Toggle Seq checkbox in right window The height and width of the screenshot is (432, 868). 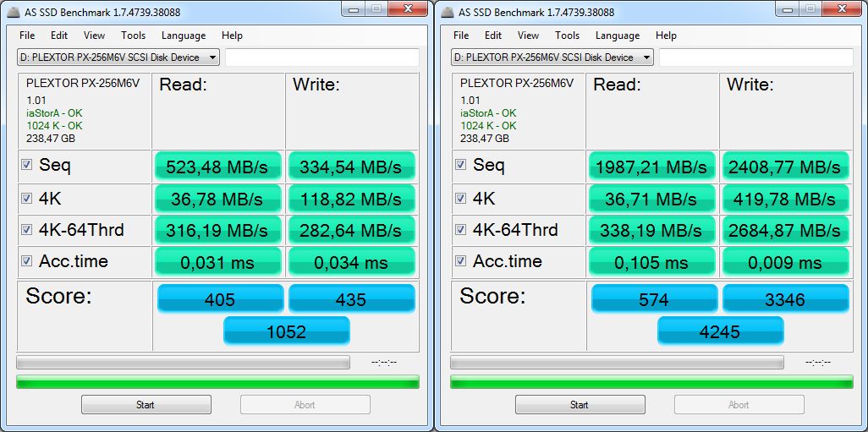(460, 165)
